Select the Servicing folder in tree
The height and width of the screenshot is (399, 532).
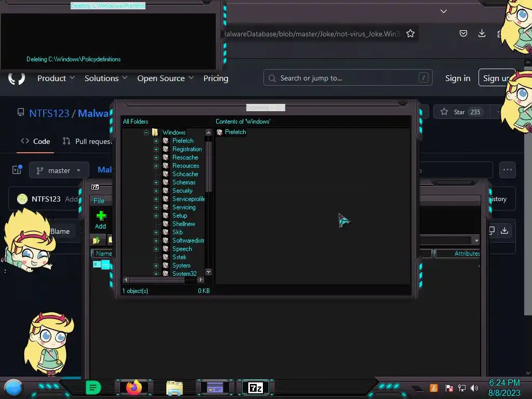tap(184, 207)
